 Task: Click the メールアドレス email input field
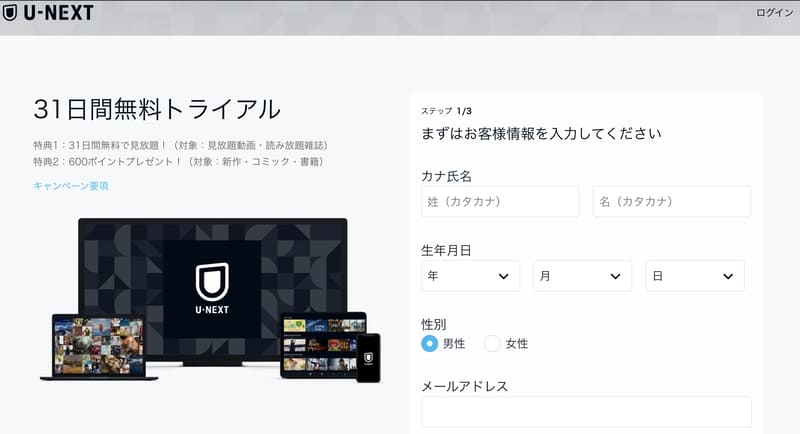(x=585, y=411)
